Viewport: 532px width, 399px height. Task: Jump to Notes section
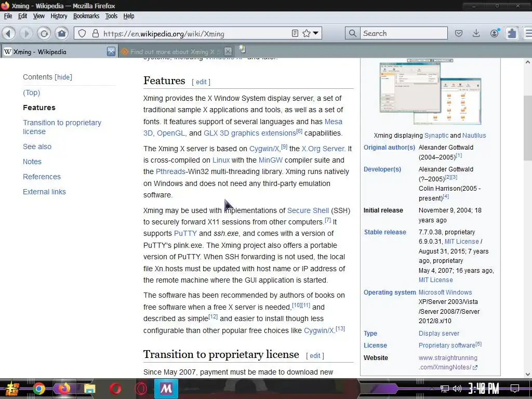32,162
